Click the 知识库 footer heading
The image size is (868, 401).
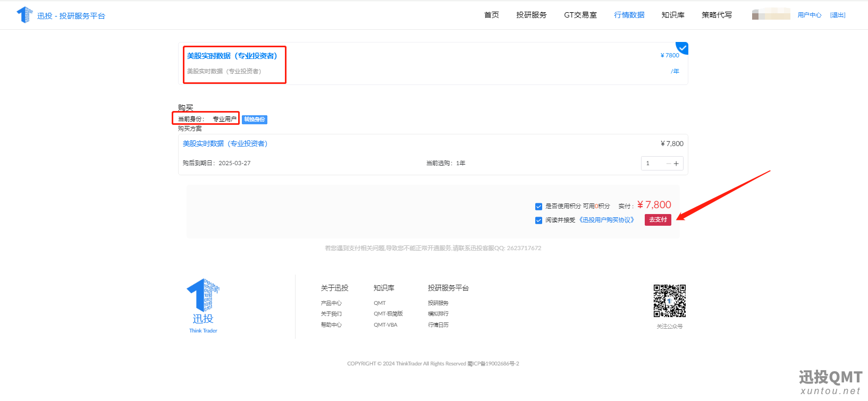[x=384, y=288]
